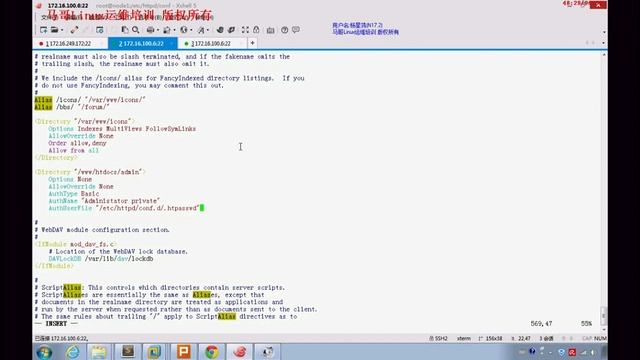Click the red system tray icon
The image size is (640, 360).
[572, 352]
